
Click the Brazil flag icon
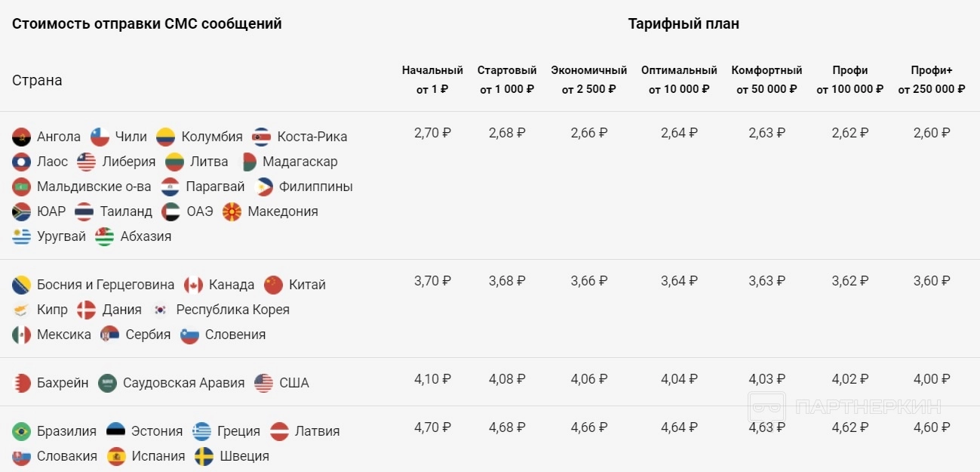tap(22, 431)
